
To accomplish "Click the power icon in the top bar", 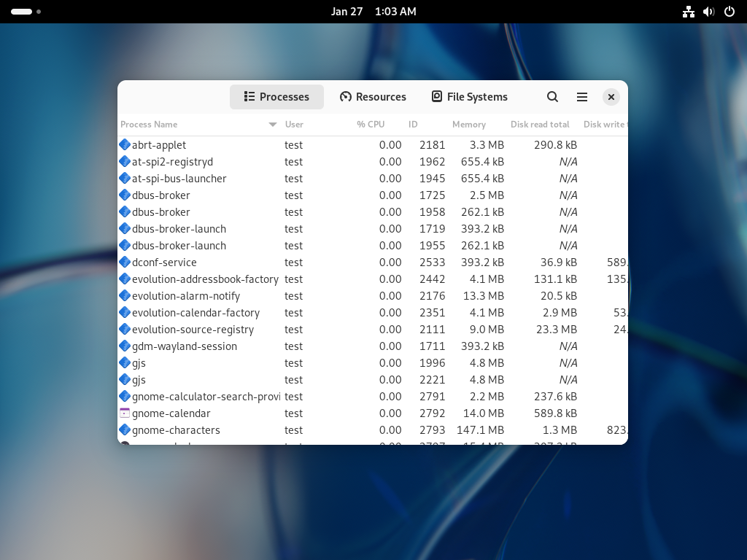I will point(729,12).
